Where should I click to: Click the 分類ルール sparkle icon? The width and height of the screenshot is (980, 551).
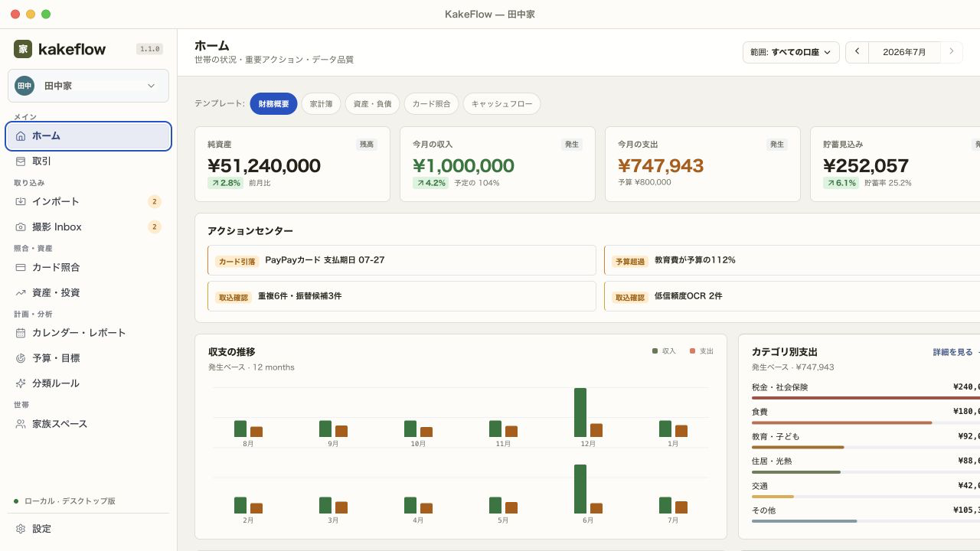(21, 383)
